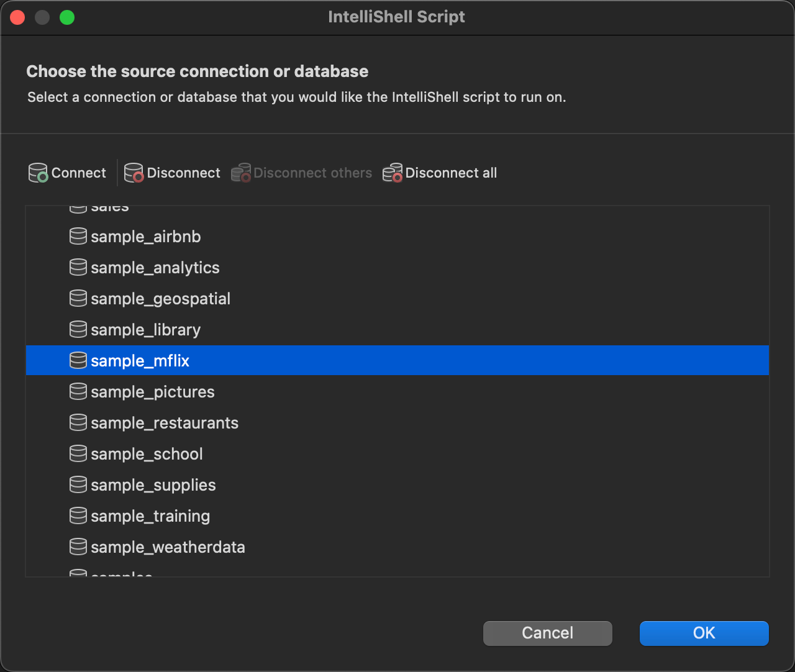The height and width of the screenshot is (672, 795).
Task: Confirm selection with the OK button
Action: (704, 633)
